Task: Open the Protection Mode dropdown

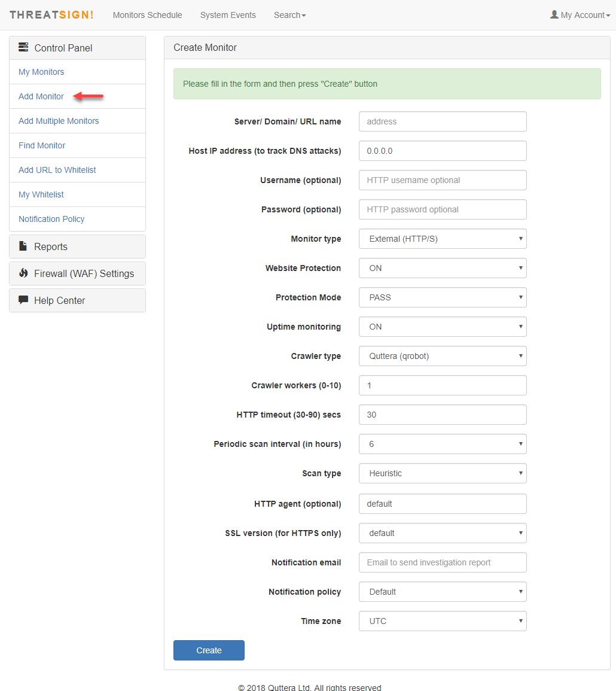Action: 443,297
